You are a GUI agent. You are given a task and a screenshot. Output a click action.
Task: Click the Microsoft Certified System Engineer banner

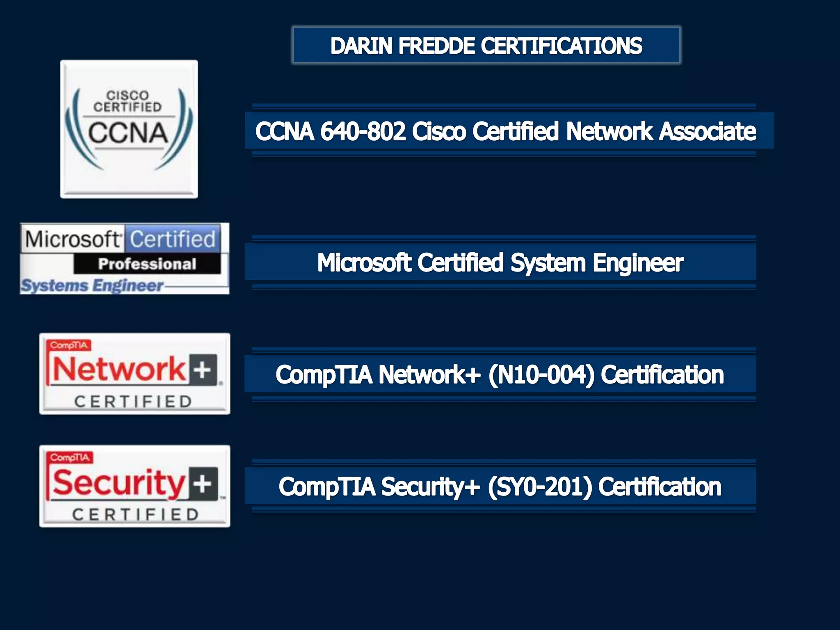pyautogui.click(x=500, y=262)
